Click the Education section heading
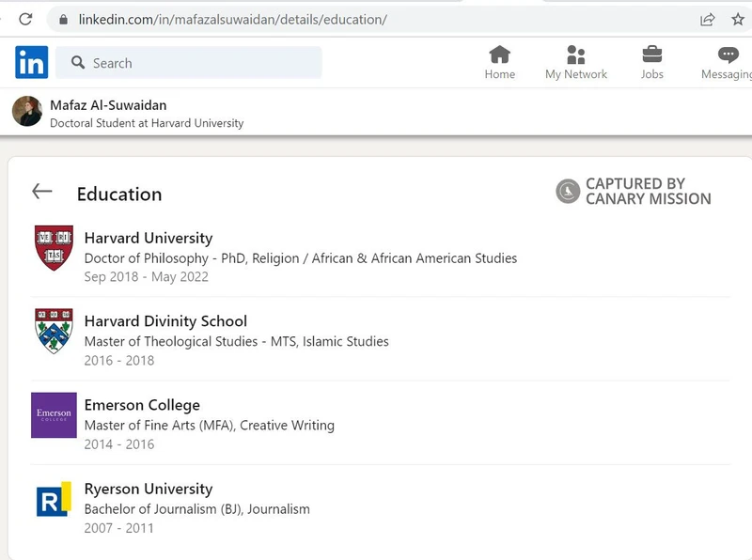 (119, 194)
